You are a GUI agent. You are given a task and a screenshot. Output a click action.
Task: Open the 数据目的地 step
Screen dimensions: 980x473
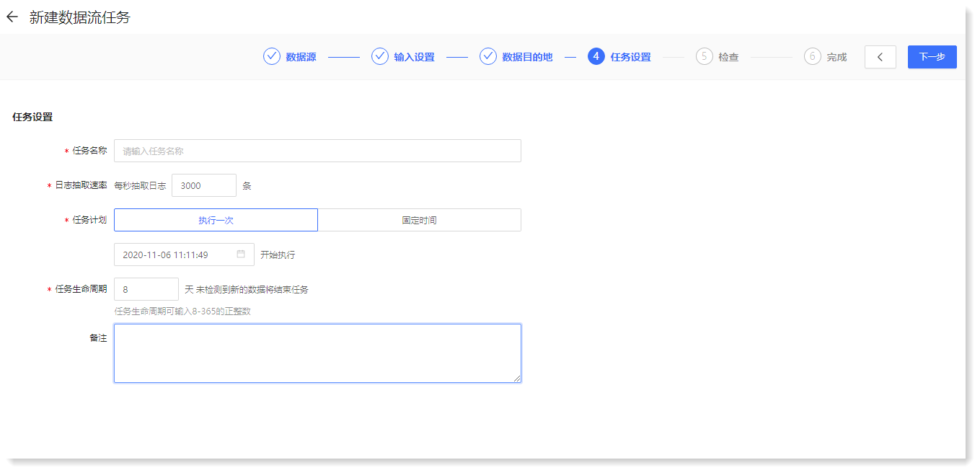527,57
